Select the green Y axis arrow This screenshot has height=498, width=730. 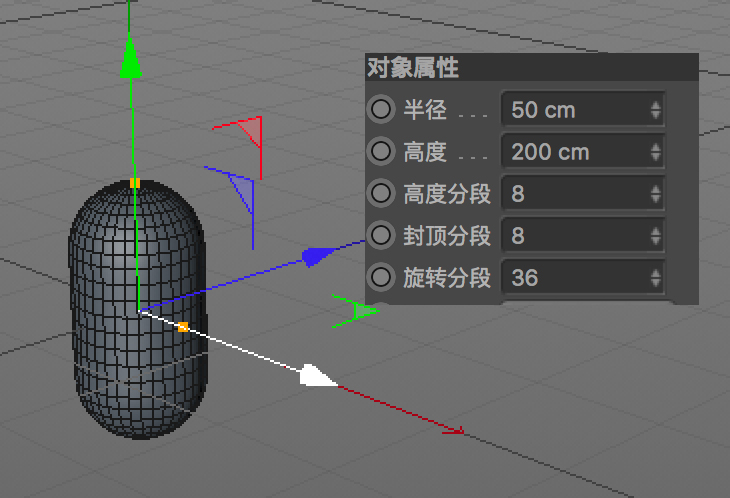pos(130,58)
